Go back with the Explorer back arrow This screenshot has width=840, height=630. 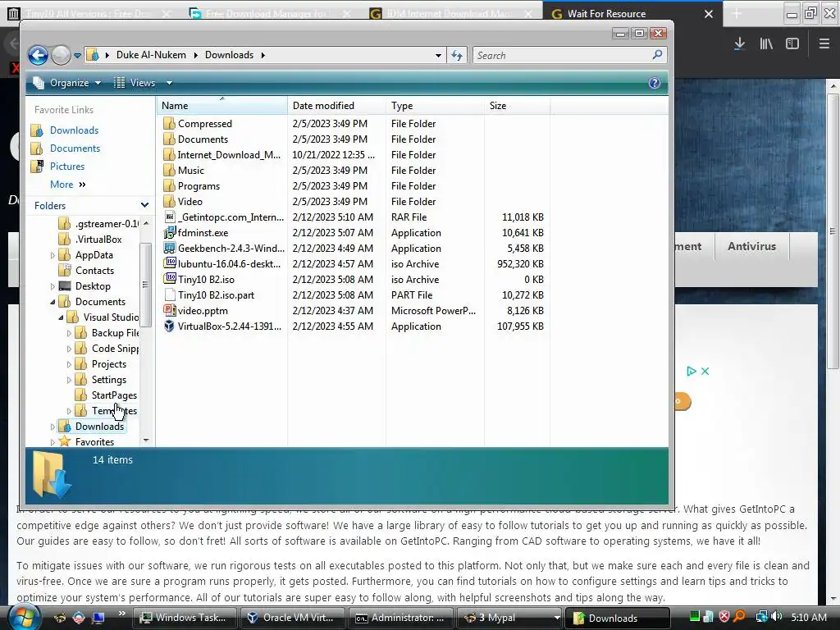pyautogui.click(x=38, y=55)
